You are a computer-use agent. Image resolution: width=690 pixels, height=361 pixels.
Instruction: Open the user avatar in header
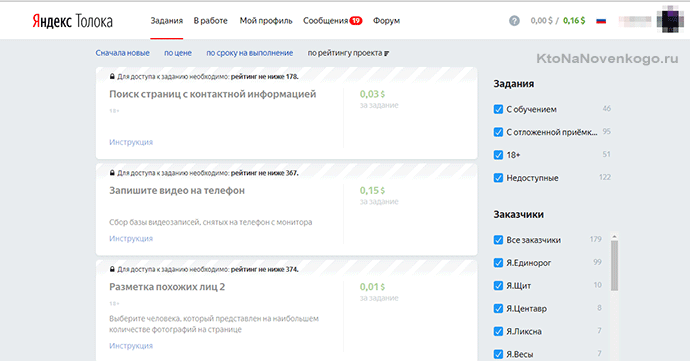670,20
